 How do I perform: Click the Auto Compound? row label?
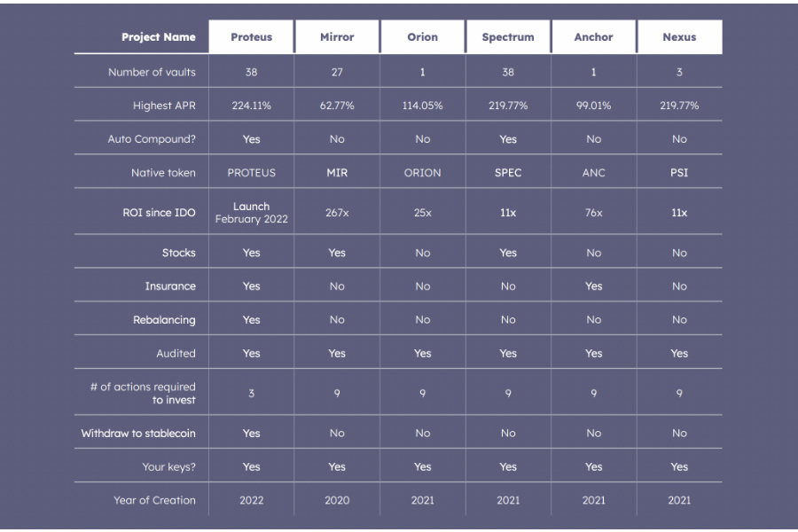point(152,139)
